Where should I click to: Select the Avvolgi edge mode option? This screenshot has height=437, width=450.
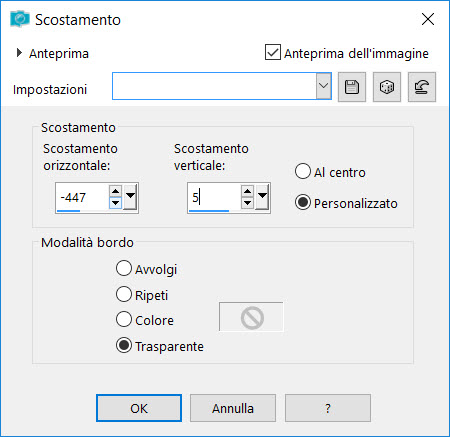[124, 268]
